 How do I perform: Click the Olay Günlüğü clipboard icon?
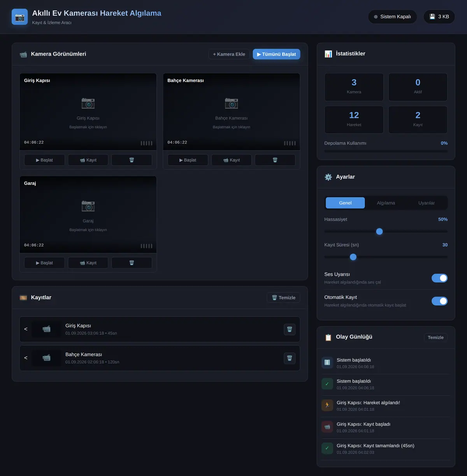point(328,337)
